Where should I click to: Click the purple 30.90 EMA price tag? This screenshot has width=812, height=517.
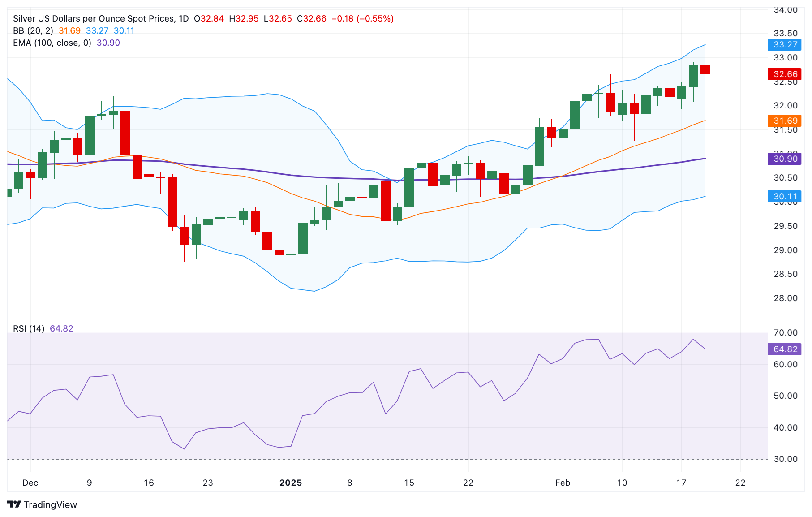pos(785,159)
